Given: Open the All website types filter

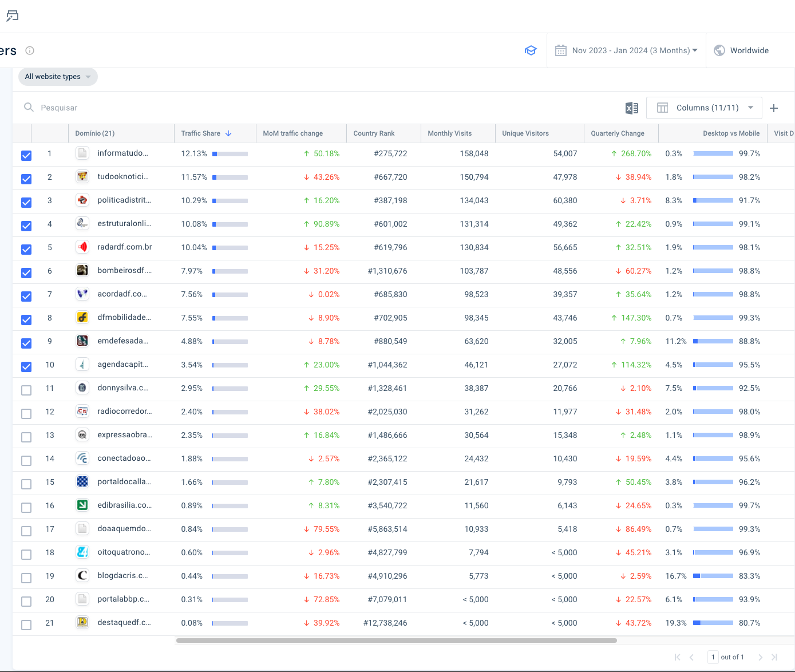Looking at the screenshot, I should click(x=58, y=77).
